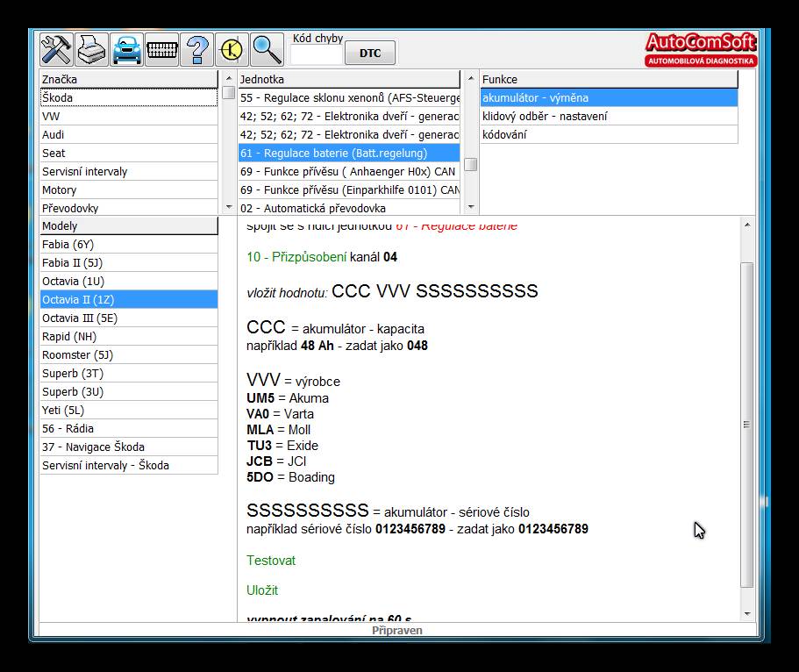Select Audi in the Značka list
799x672 pixels.
[x=129, y=134]
